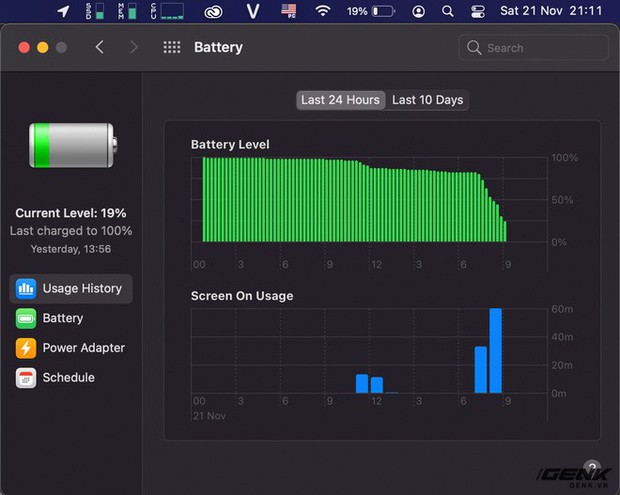Click the V app menu bar icon
The image size is (620, 495).
253,11
